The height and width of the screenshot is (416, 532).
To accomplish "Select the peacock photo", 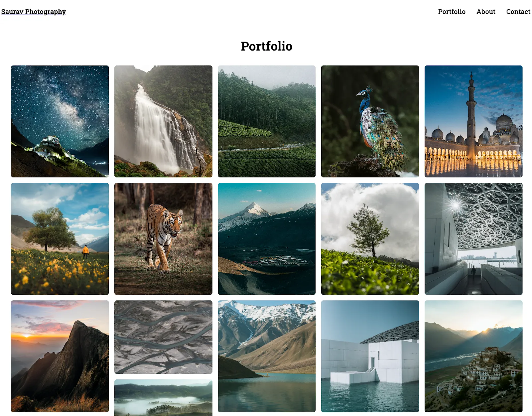I will pos(370,121).
